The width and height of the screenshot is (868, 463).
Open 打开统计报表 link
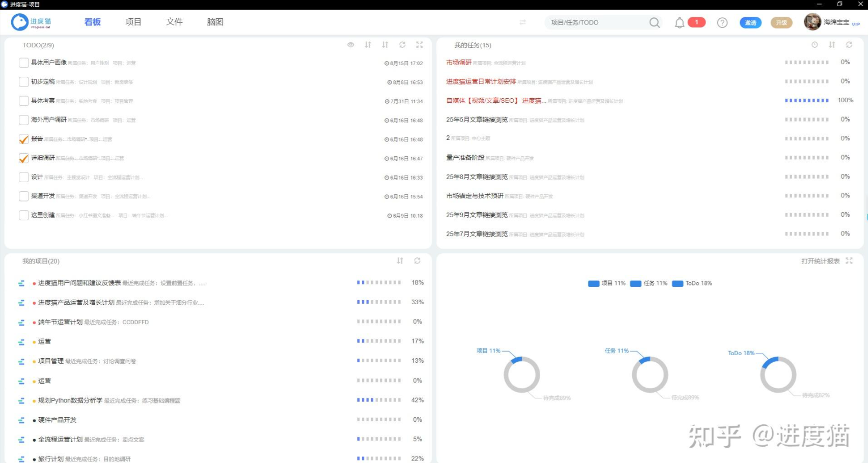click(x=820, y=261)
